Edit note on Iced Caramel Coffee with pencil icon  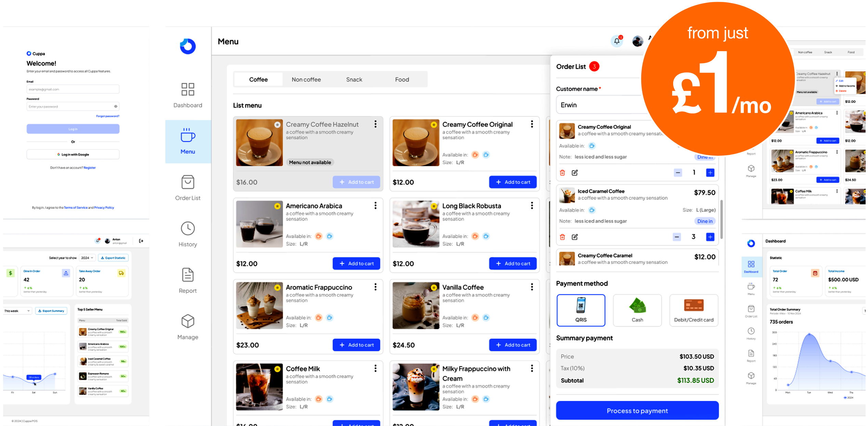pos(574,237)
